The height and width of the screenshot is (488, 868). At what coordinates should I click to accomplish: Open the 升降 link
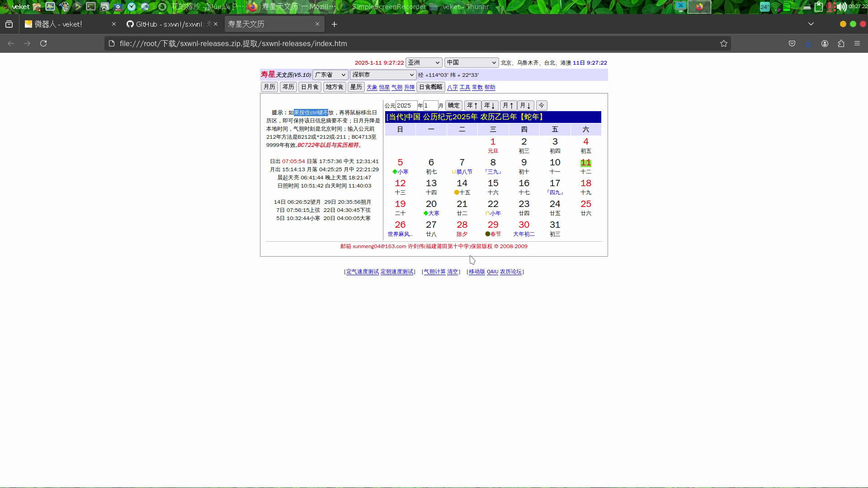pos(410,87)
